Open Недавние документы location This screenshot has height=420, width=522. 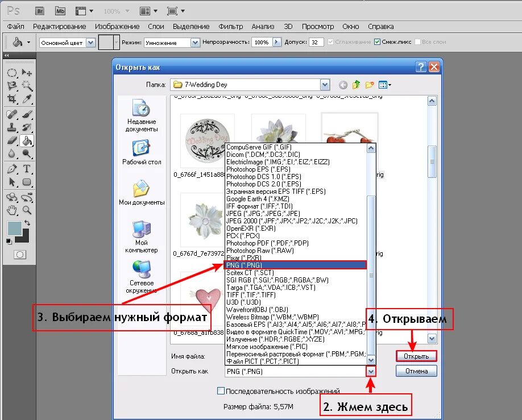(x=142, y=115)
